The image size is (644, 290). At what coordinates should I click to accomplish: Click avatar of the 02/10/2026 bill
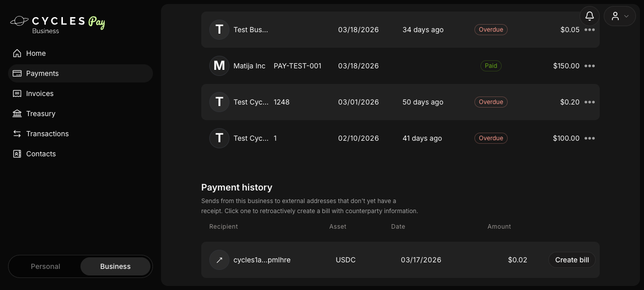(x=219, y=138)
